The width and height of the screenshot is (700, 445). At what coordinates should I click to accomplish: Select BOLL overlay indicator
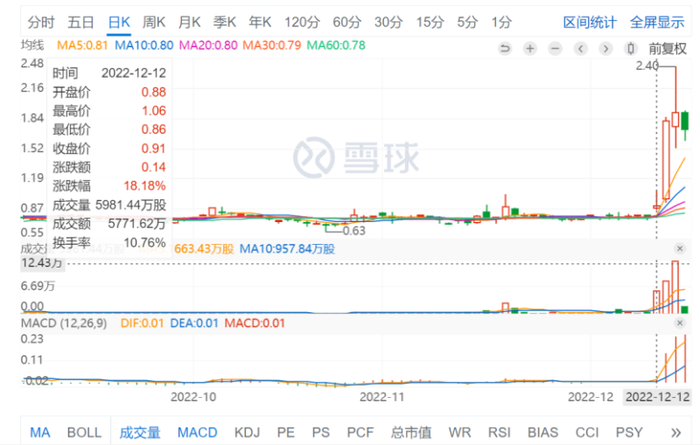(x=84, y=433)
